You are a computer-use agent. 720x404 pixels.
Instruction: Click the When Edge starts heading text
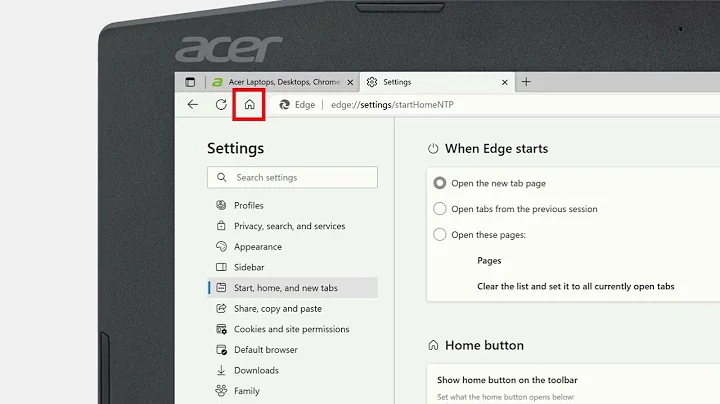(496, 149)
